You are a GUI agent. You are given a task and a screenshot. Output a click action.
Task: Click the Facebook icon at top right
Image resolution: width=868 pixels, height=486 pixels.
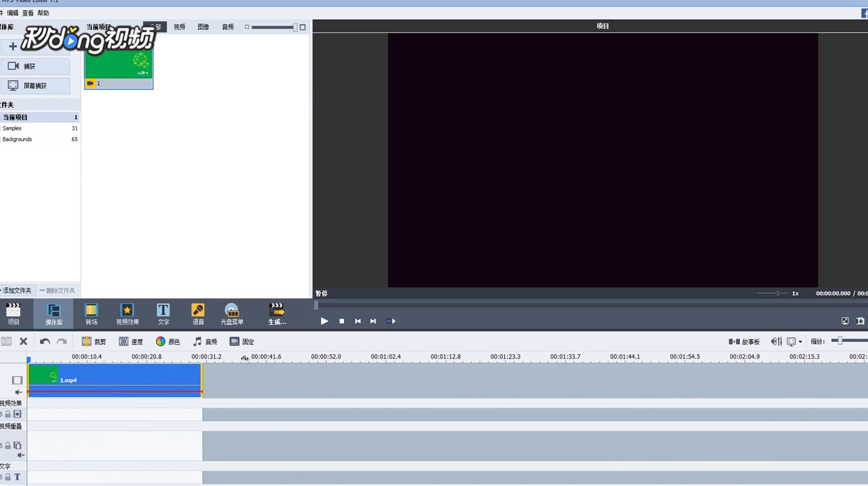(x=864, y=13)
